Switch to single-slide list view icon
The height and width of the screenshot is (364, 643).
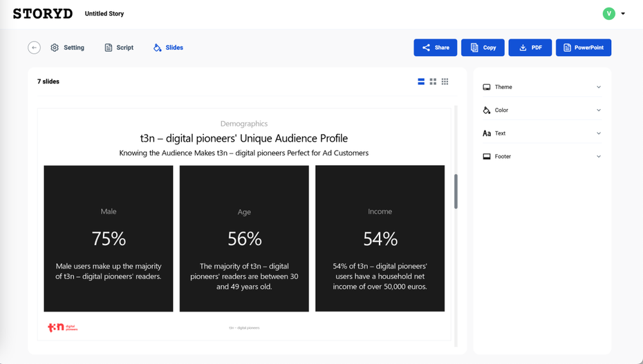421,82
